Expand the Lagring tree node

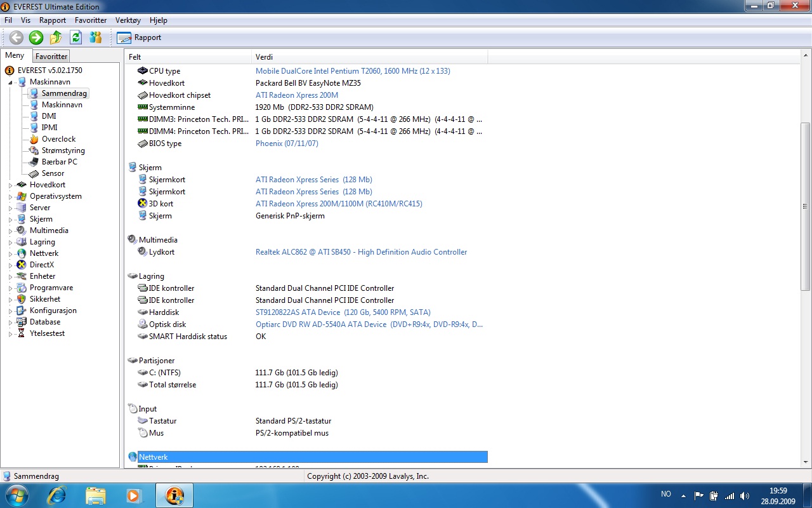[x=10, y=243]
